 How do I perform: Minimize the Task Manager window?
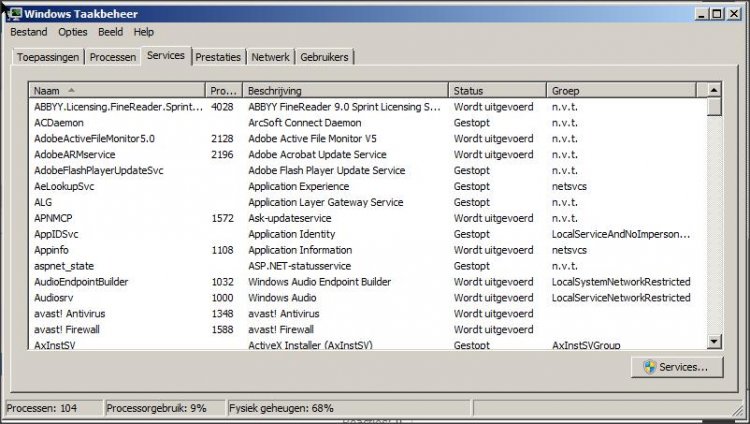pyautogui.click(x=701, y=14)
